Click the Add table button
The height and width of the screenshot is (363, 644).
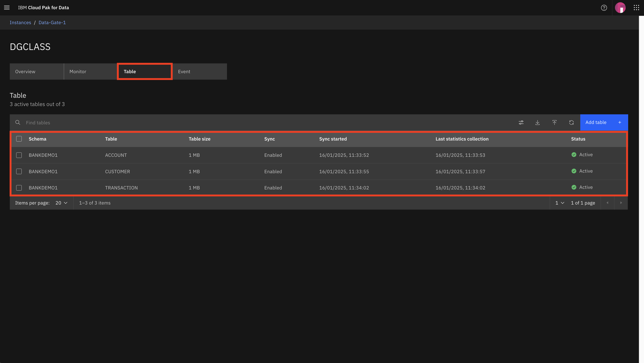(x=596, y=122)
